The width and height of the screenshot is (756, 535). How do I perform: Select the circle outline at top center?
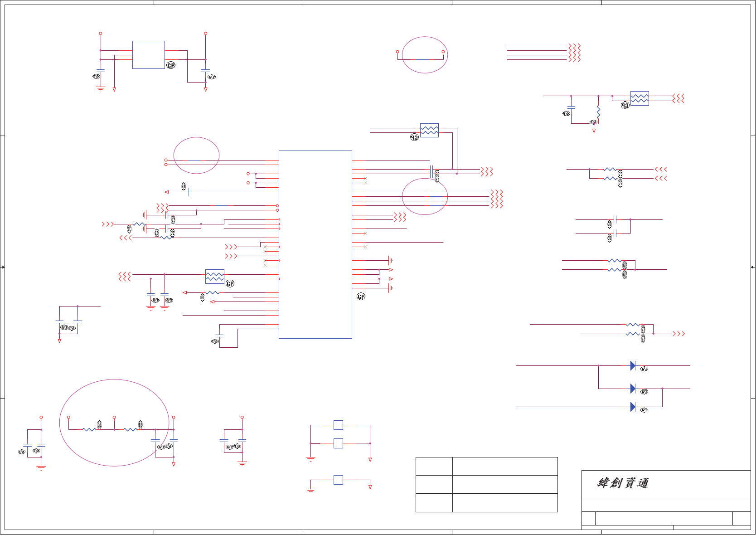coord(425,55)
